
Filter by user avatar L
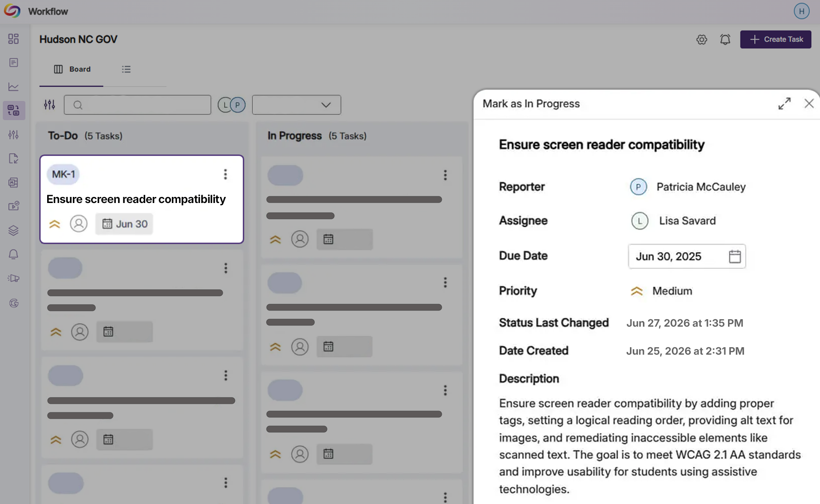pos(225,105)
